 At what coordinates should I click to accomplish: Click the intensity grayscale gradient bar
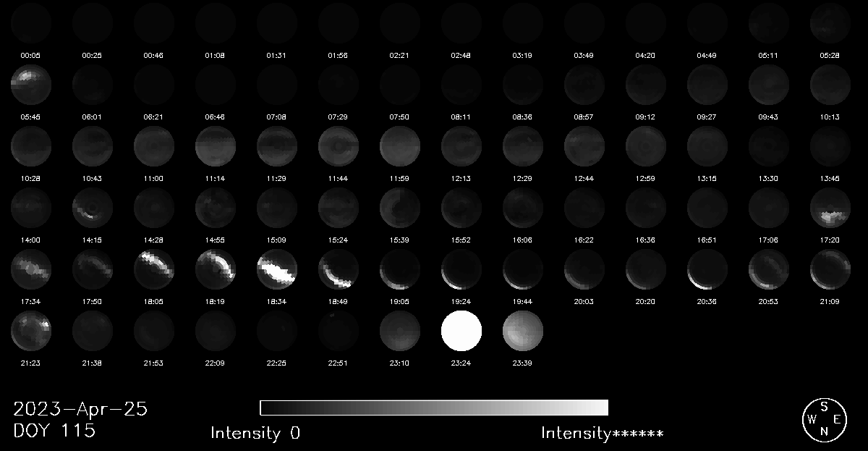coord(433,408)
